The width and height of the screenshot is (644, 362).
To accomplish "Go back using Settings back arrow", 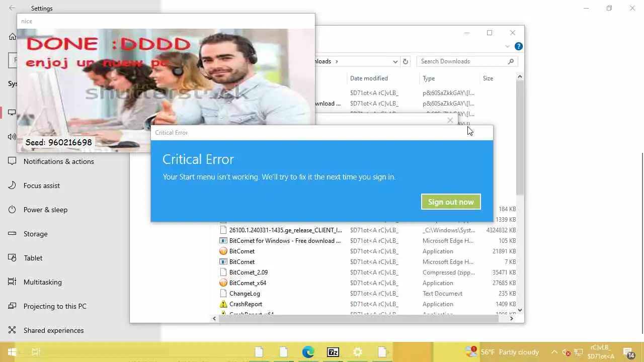I will click(x=12, y=8).
